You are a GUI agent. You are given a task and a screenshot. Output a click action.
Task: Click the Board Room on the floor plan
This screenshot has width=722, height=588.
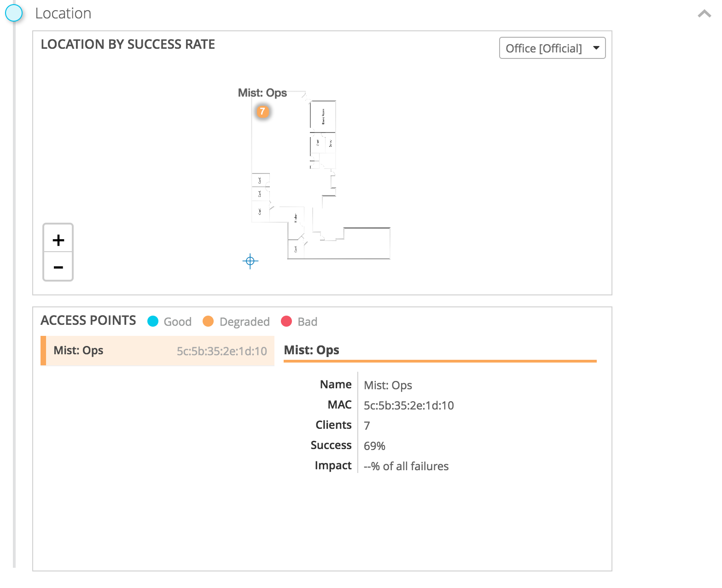tap(323, 116)
